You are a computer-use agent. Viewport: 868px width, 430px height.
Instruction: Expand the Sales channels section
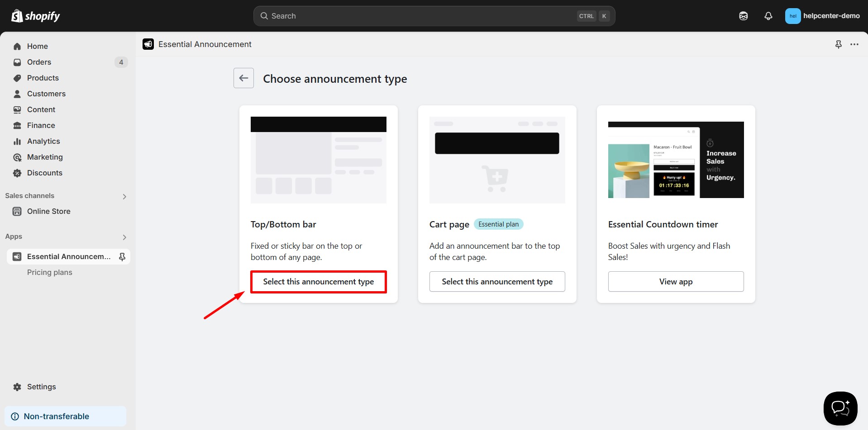click(x=124, y=196)
